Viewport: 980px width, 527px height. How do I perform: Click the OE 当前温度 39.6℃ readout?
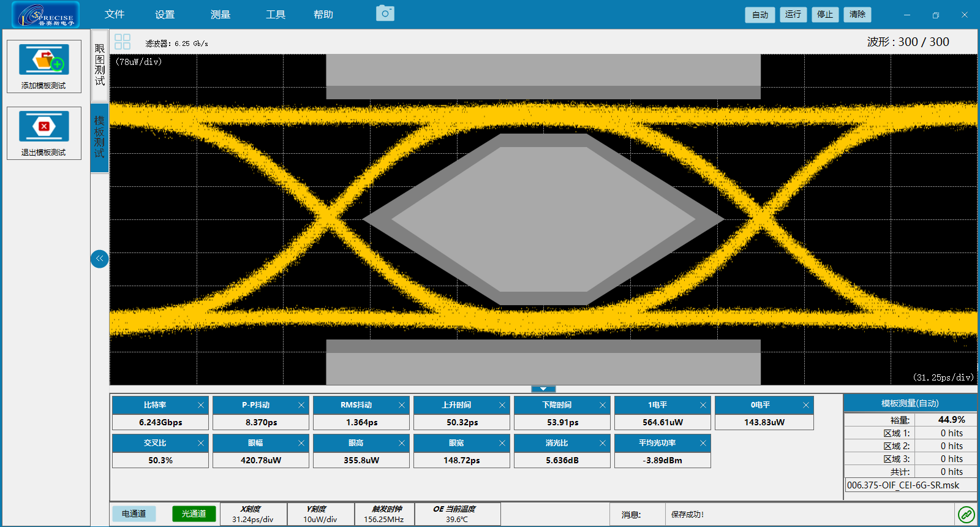coord(457,514)
